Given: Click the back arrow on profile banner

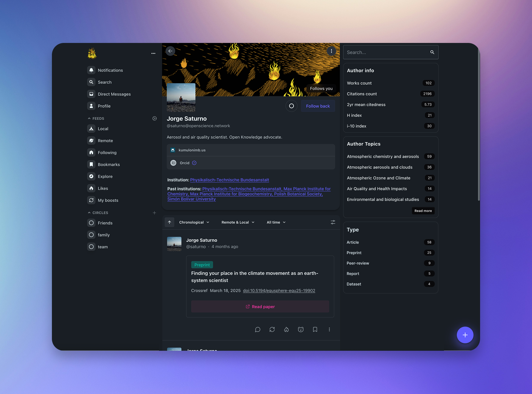Looking at the screenshot, I should click(170, 51).
